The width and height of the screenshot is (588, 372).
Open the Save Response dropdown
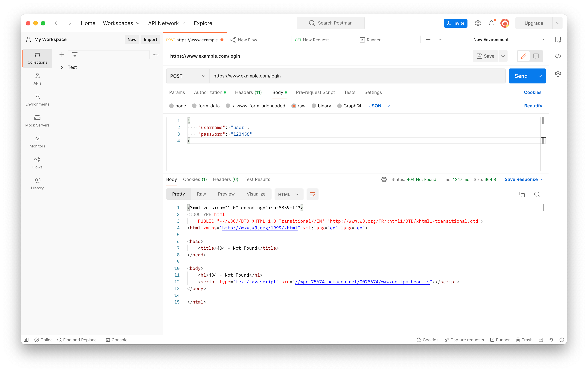tap(524, 179)
